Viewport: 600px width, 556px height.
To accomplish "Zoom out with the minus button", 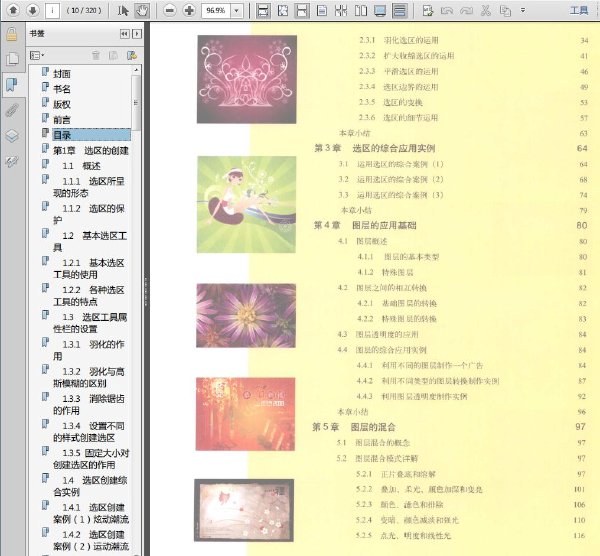I will pos(170,10).
